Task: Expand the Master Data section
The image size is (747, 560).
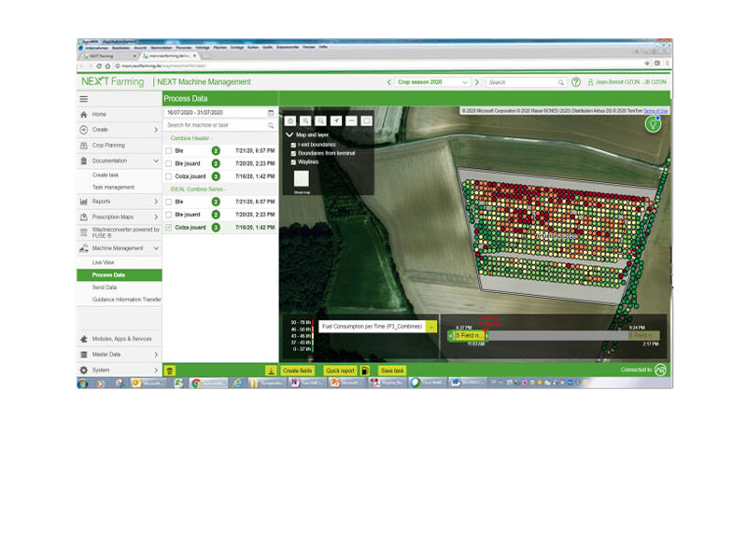Action: pos(156,355)
